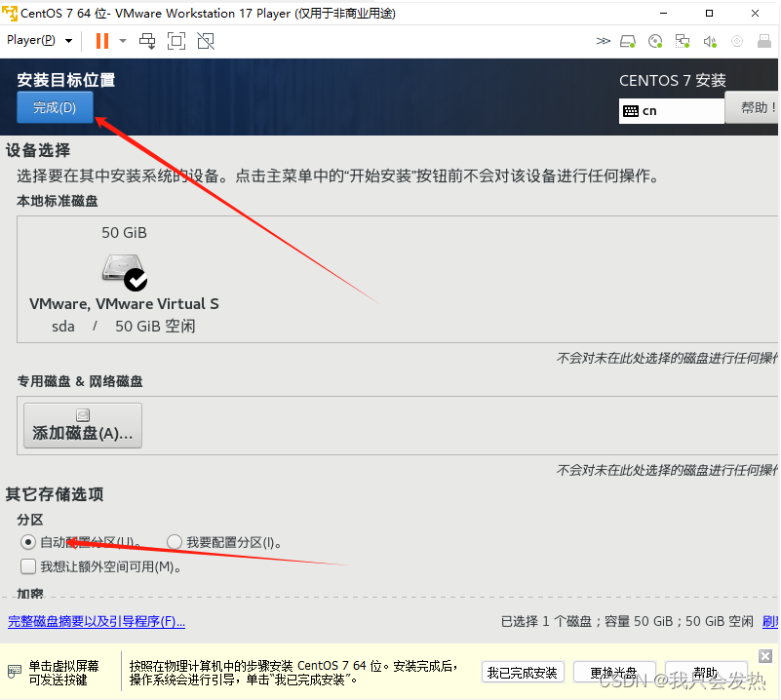Click 帮助 button in bottom hint bar
This screenshot has height=700, width=781.
click(x=705, y=673)
